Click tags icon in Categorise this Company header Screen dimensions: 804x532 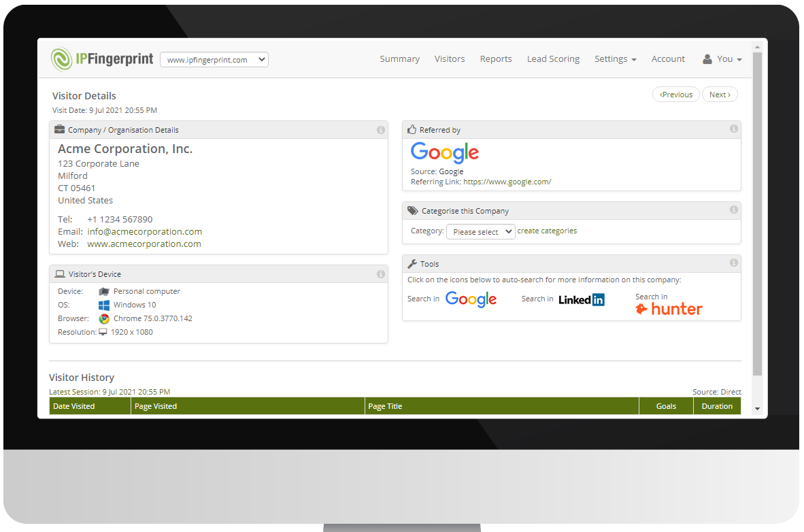click(x=412, y=210)
